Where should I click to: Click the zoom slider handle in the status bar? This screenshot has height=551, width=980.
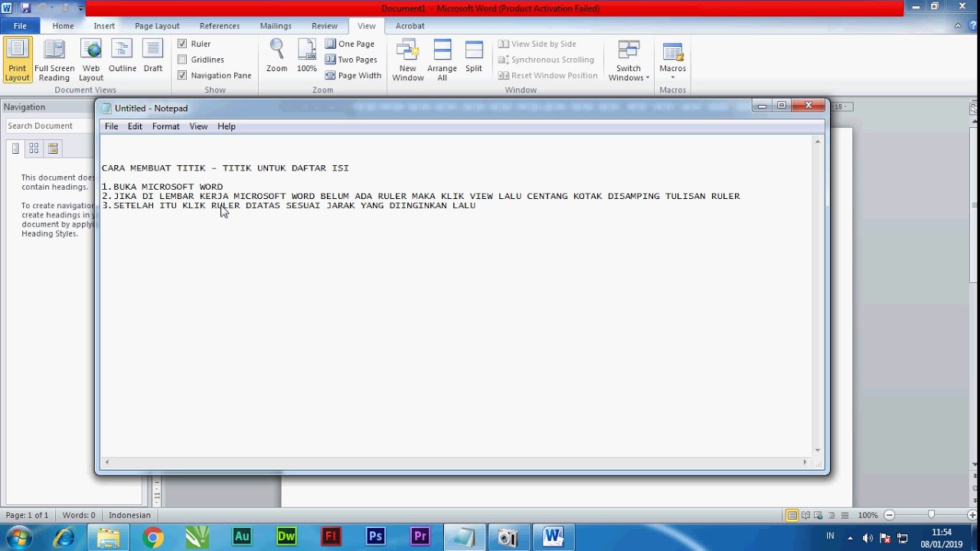[x=931, y=515]
